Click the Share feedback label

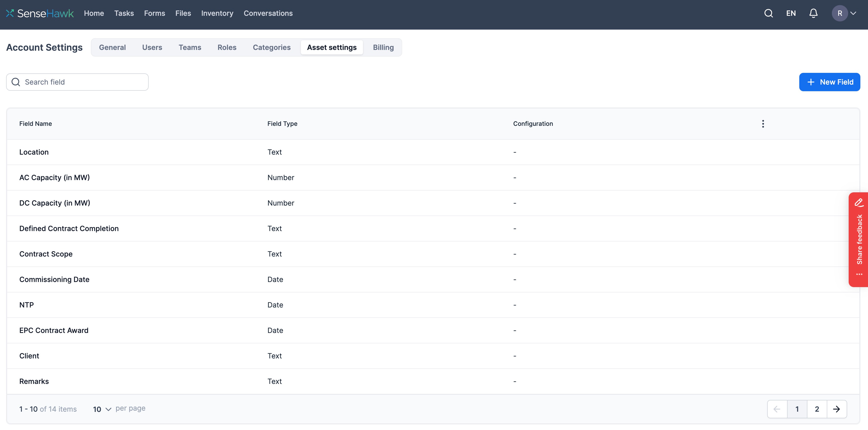pos(859,239)
